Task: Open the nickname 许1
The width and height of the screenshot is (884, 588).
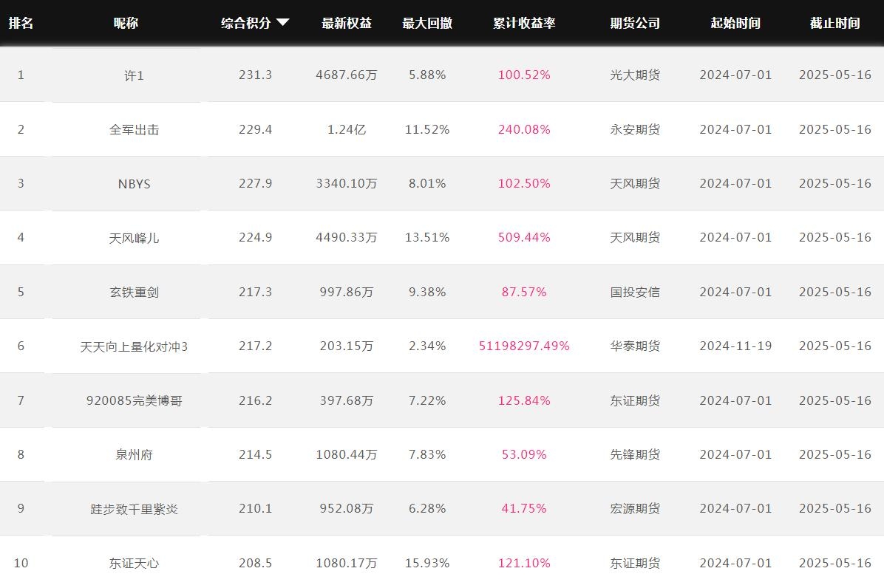Action: (x=135, y=75)
